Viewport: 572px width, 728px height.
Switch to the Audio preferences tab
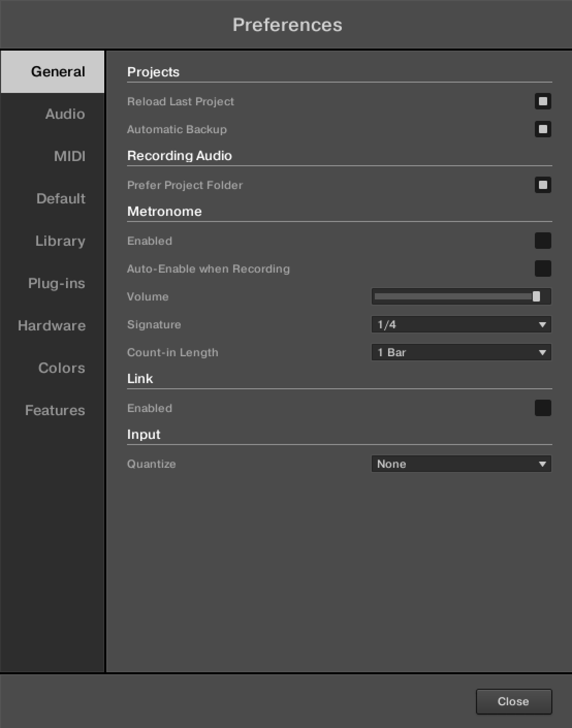(x=65, y=114)
